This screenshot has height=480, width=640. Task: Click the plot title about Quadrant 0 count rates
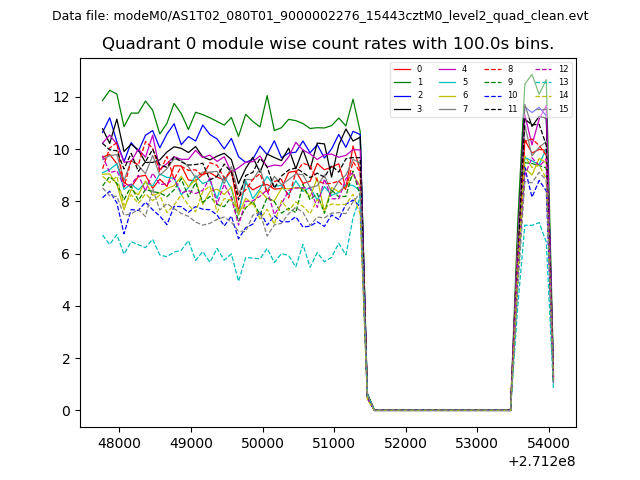327,44
